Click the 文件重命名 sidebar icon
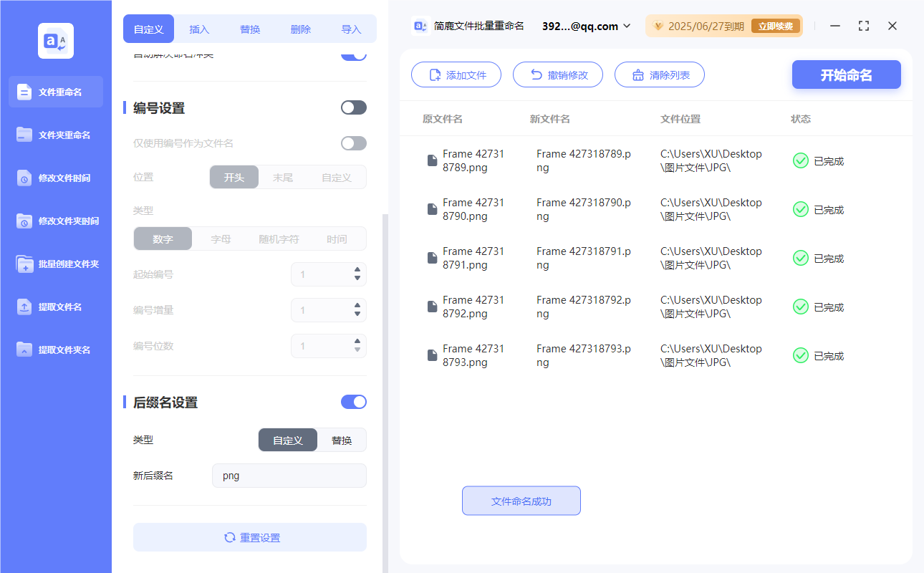 click(x=24, y=92)
